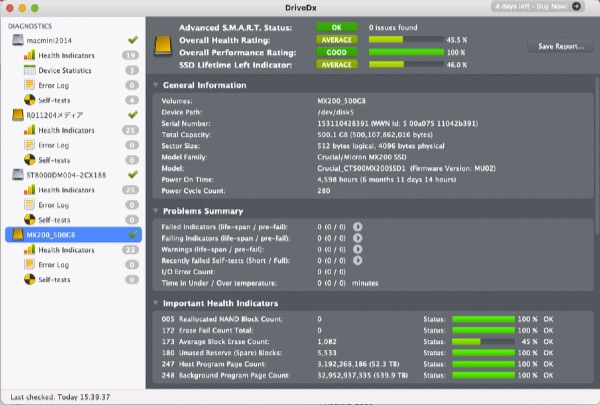Image resolution: width=600 pixels, height=405 pixels.
Task: Click AVERAGE badge for Overall Health Rating
Action: pos(337,40)
